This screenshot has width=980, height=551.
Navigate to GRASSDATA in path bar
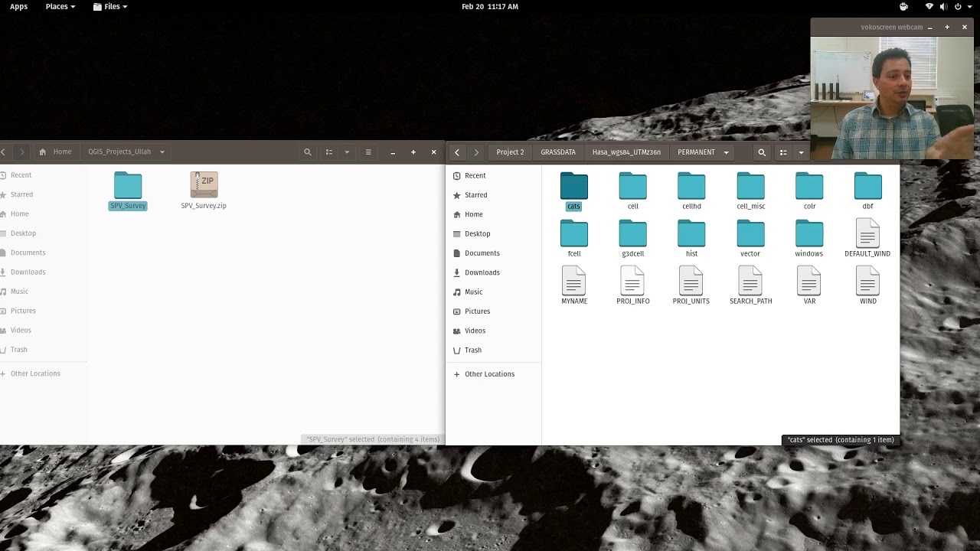558,152
